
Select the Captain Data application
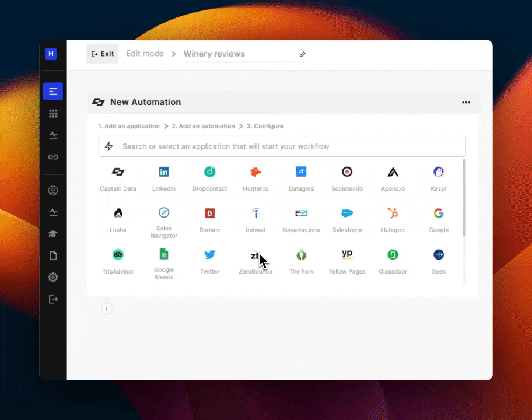(118, 179)
